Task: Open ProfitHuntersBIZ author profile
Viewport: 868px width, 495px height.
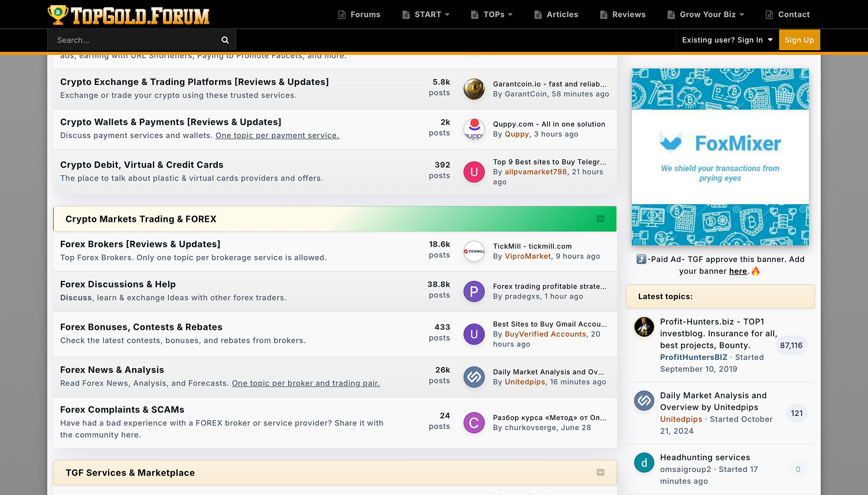Action: pyautogui.click(x=694, y=358)
